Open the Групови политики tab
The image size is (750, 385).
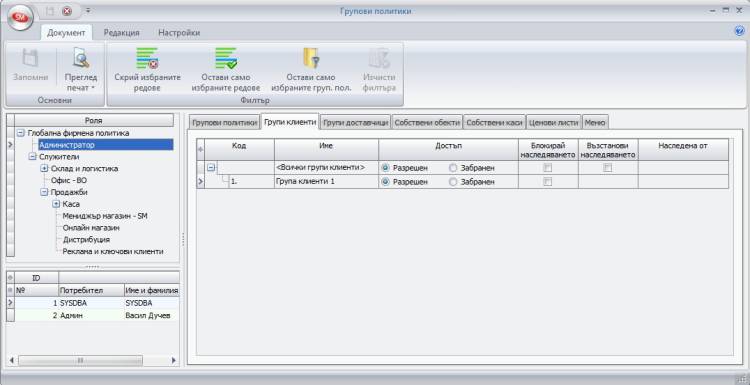pos(224,123)
